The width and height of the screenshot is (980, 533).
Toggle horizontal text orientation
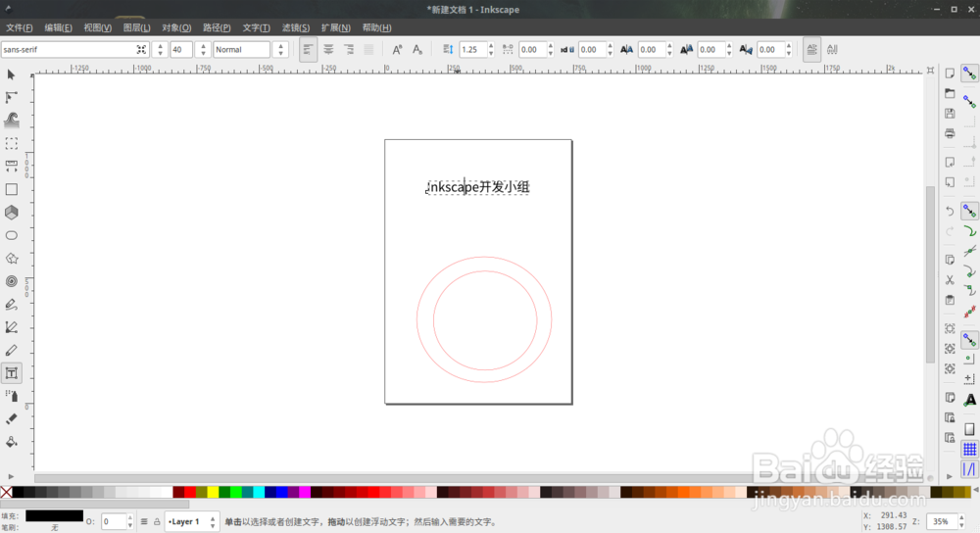point(811,49)
